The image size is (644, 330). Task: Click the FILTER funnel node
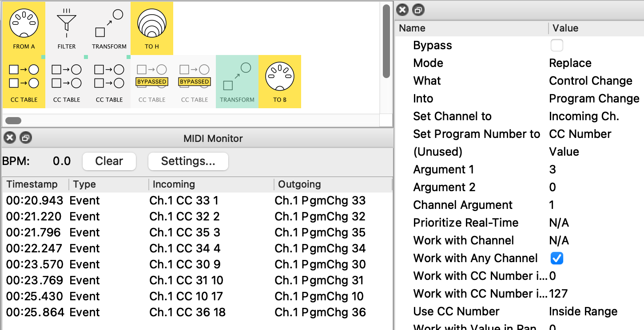coord(67,28)
